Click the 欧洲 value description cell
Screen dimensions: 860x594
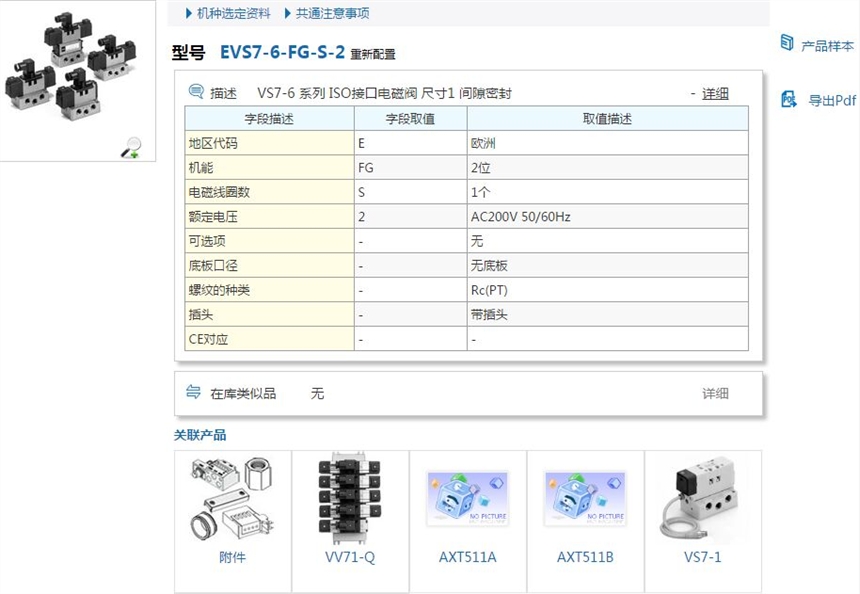coord(607,143)
